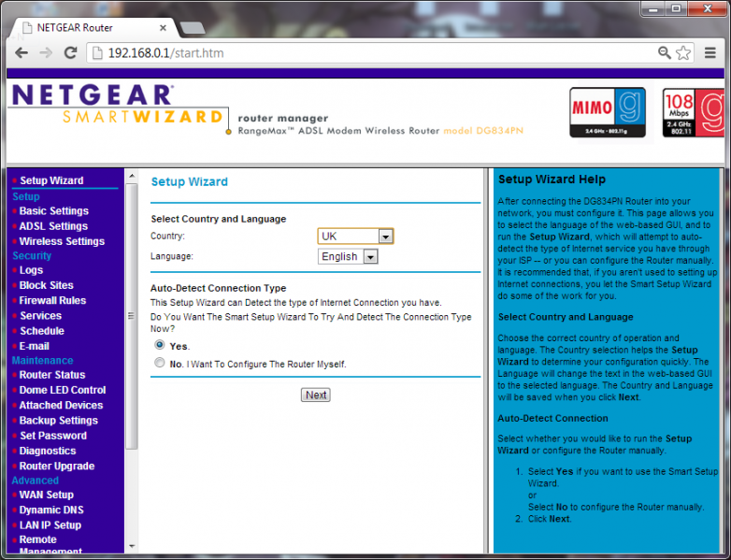Open Dome LED Control

(63, 390)
